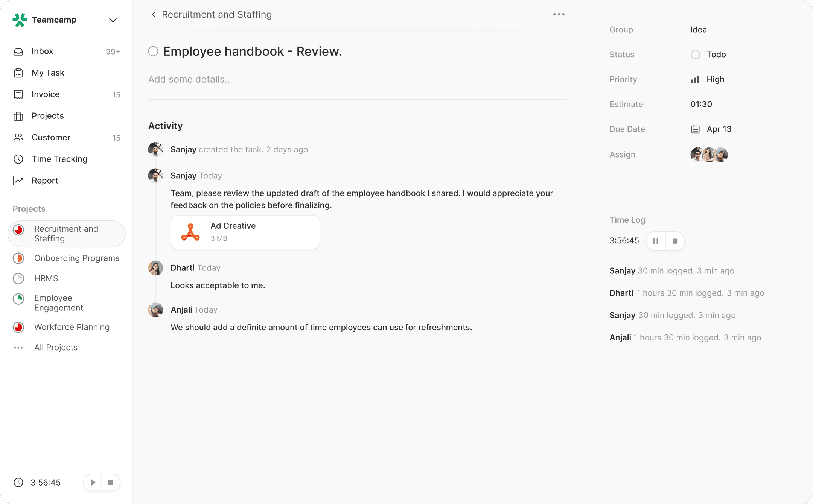Go to My Task menu item

(x=48, y=73)
